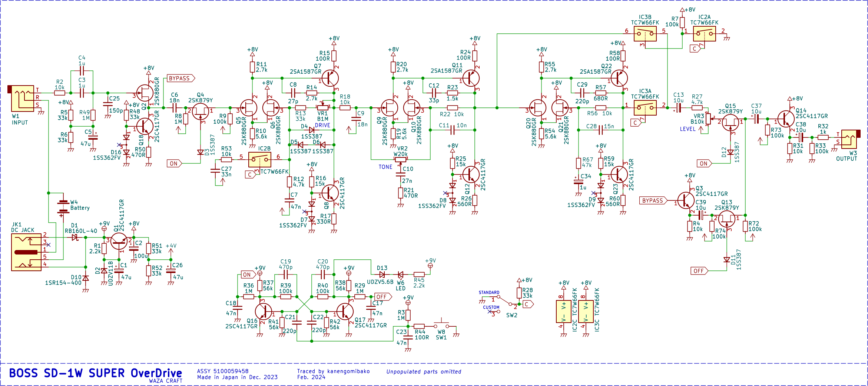Click the '+4V' power label

coord(171,246)
